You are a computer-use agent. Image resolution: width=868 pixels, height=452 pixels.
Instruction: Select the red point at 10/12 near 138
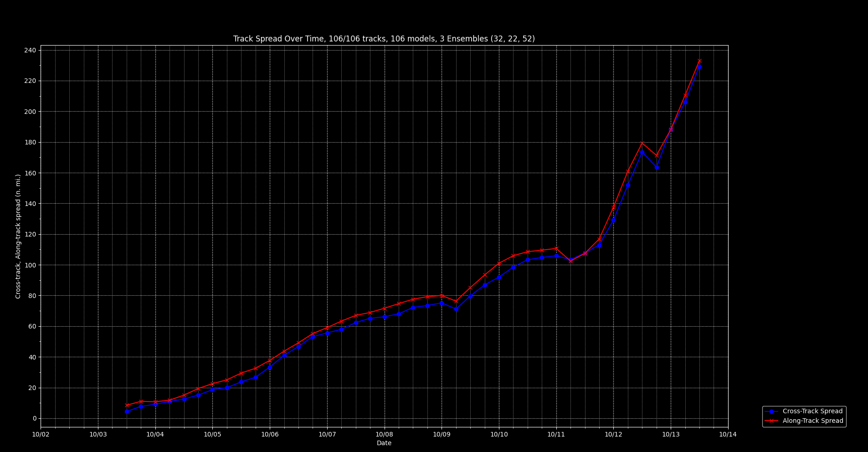click(x=613, y=207)
